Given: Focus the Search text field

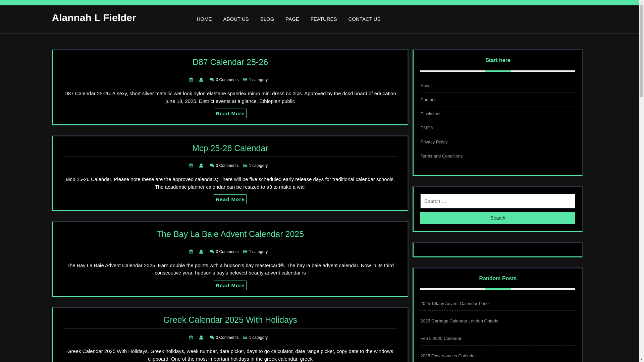Looking at the screenshot, I should pos(497,201).
